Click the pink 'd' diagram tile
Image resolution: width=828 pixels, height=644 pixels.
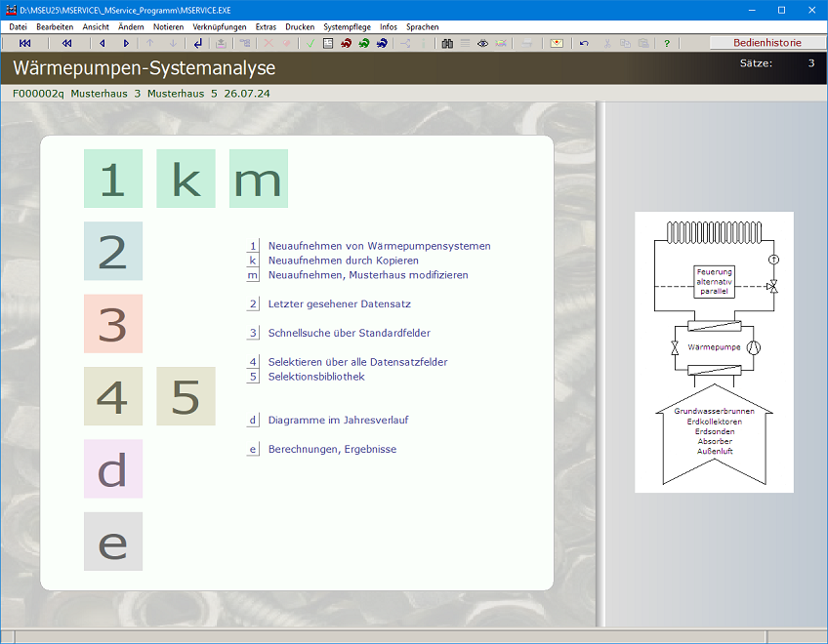(113, 469)
